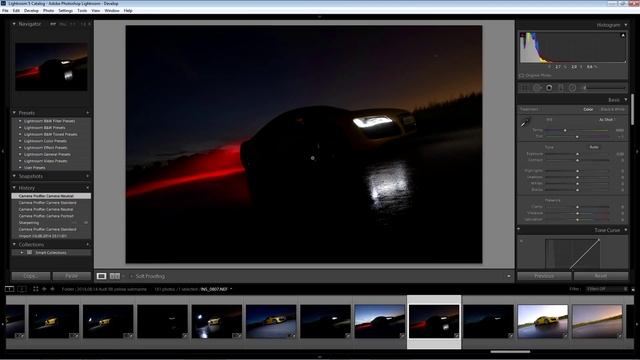Collapse the Presets panel
This screenshot has height=360, width=640.
14,113
